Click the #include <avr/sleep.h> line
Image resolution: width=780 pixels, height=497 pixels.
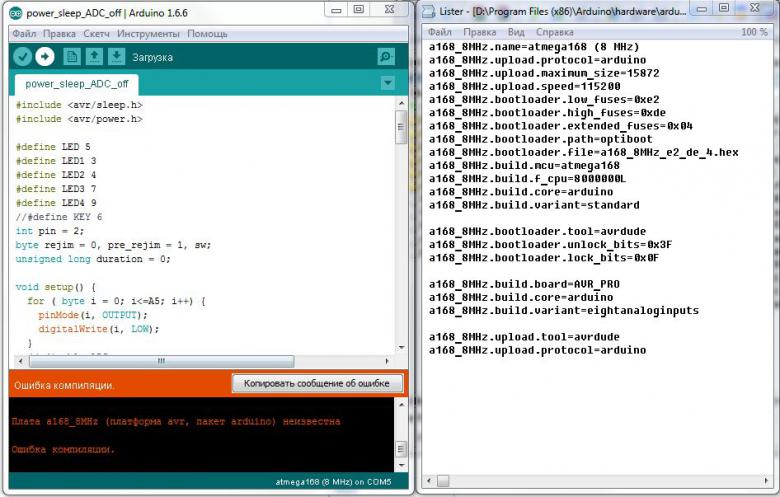pos(79,105)
